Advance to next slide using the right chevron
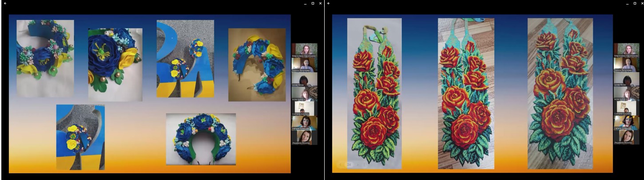 coord(358,164)
